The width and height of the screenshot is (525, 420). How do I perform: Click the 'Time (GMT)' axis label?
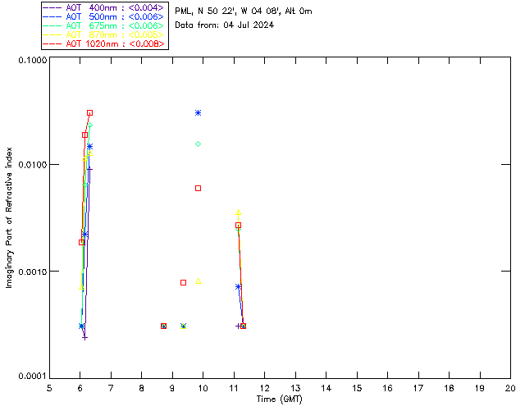(279, 399)
